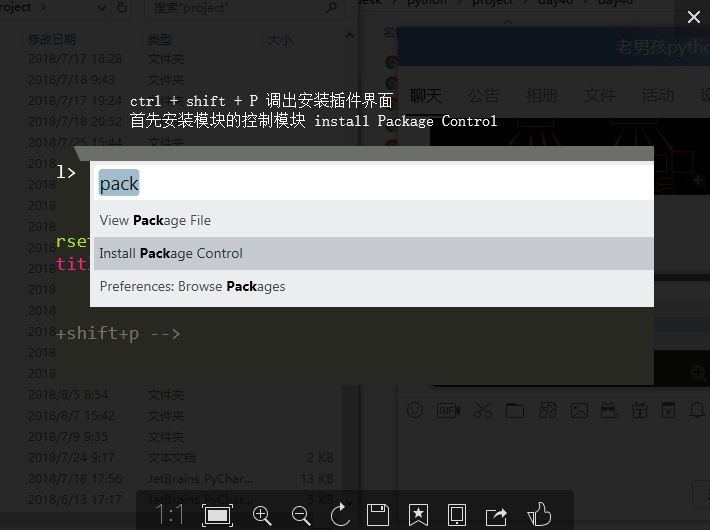This screenshot has height=530, width=710.
Task: Click the scissors screenshot icon in chat toolbar
Action: pos(483,410)
